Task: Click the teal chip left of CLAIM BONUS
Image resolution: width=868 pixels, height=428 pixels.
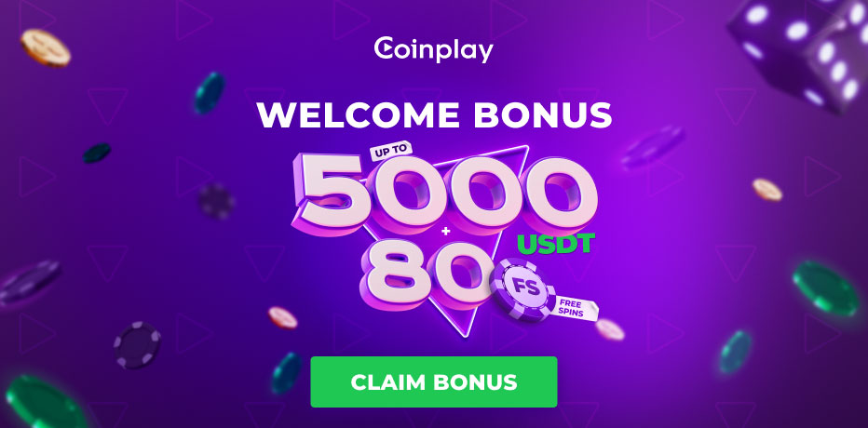Action: coord(286,373)
